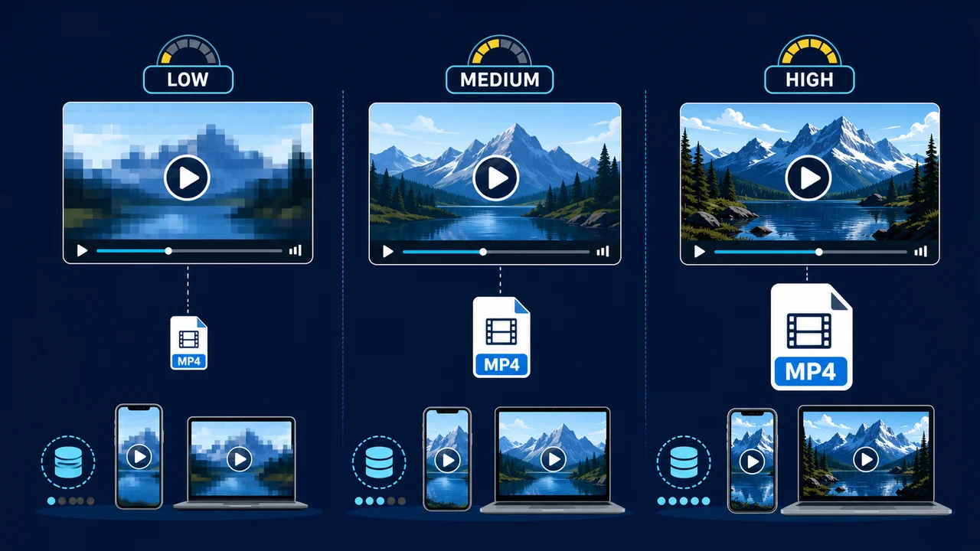Click the MEDIUM player progress slider handle
This screenshot has height=551, width=980.
pyautogui.click(x=483, y=251)
